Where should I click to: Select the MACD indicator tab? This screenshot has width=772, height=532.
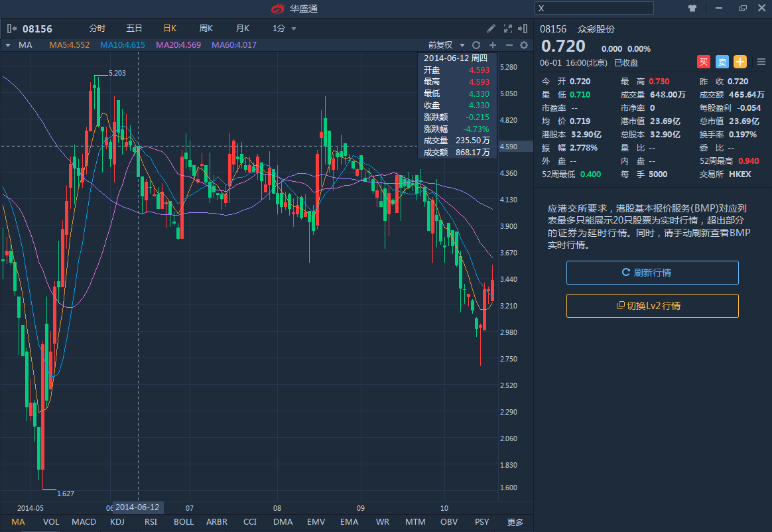click(x=84, y=522)
